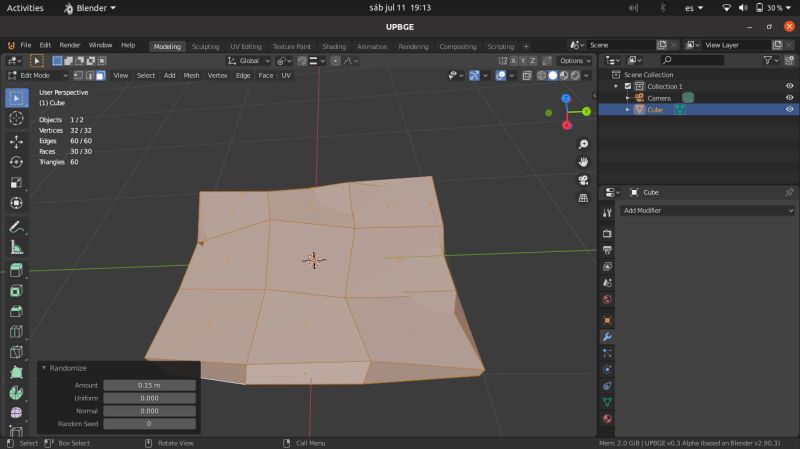Open the outliner filter dropdown

(770, 60)
